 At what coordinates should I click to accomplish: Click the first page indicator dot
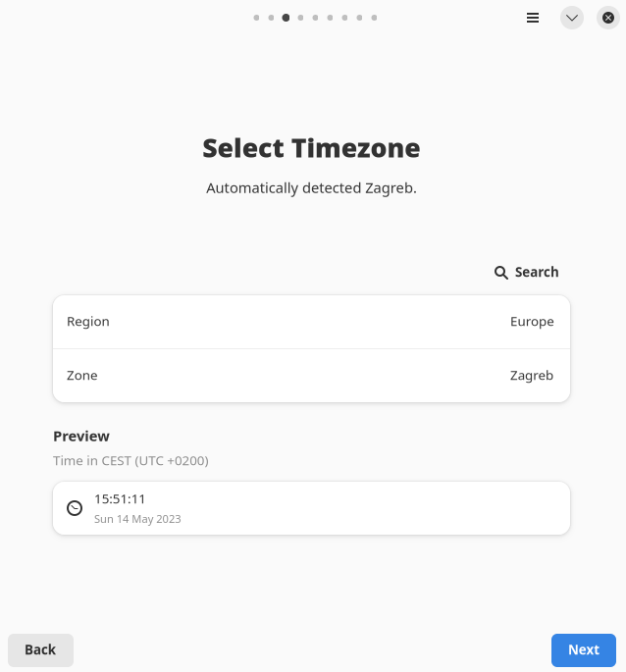tap(256, 18)
